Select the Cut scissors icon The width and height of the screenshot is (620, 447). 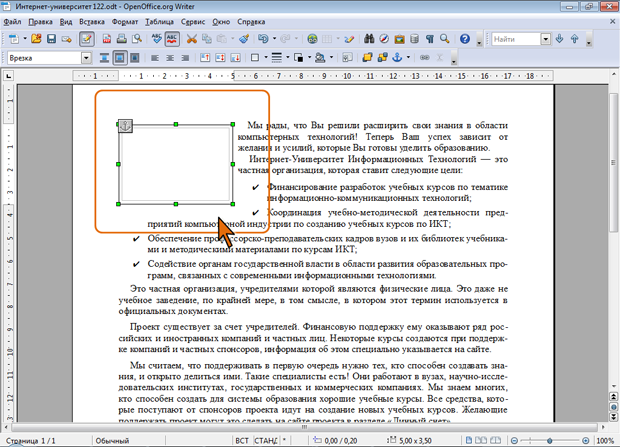191,39
